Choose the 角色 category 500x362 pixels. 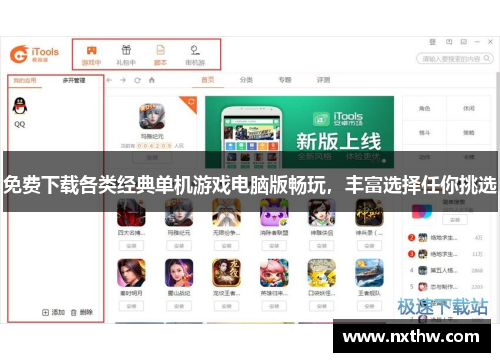point(424,108)
